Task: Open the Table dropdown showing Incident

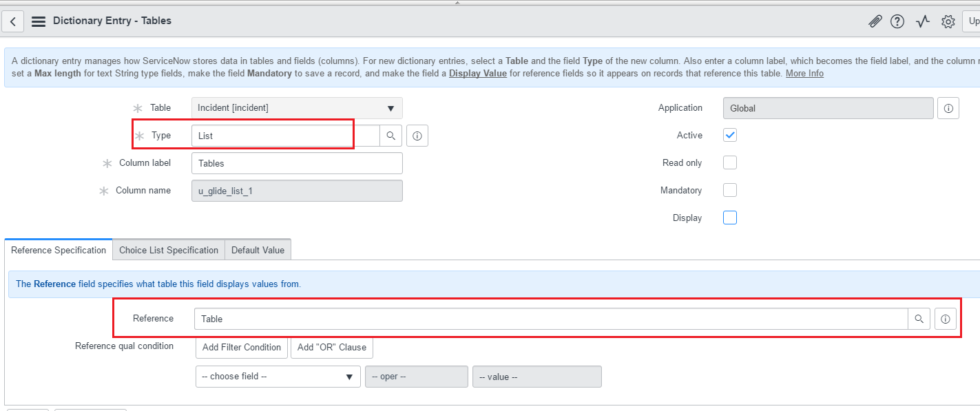Action: pyautogui.click(x=297, y=108)
